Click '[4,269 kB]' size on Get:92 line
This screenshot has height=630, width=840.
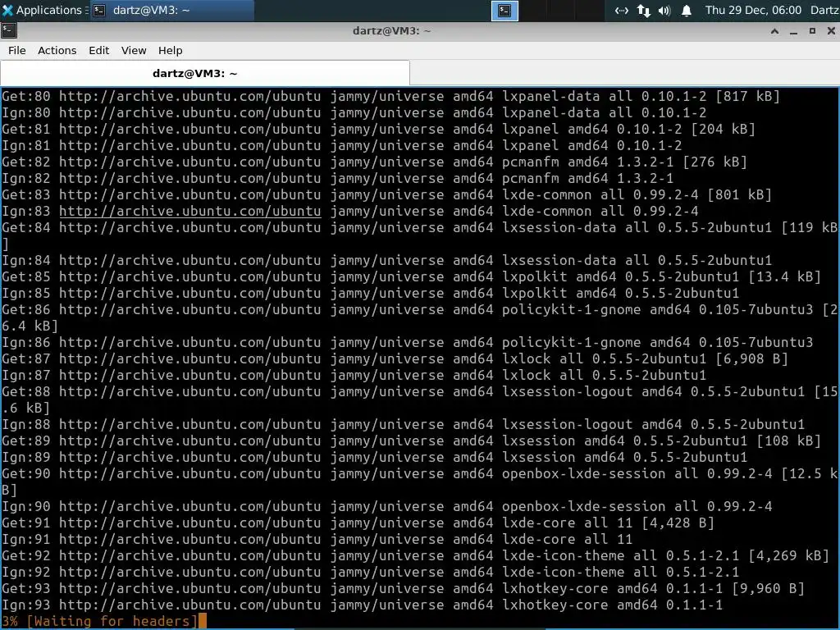tap(788, 555)
